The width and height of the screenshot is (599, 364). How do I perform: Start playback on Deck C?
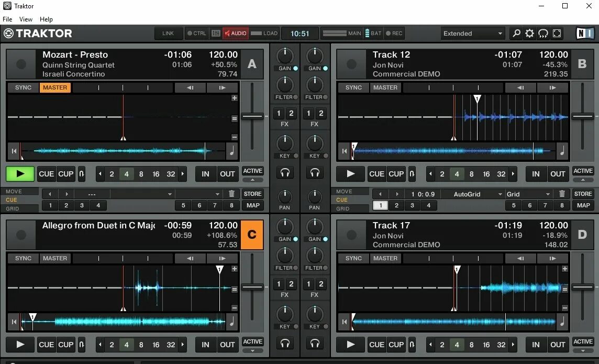[20, 345]
